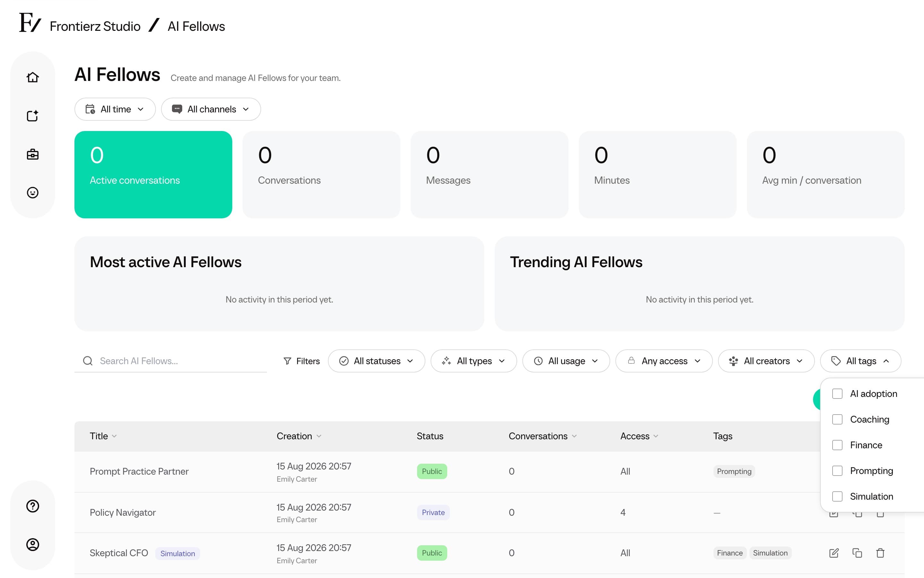Sort by Access column header

[x=639, y=436]
